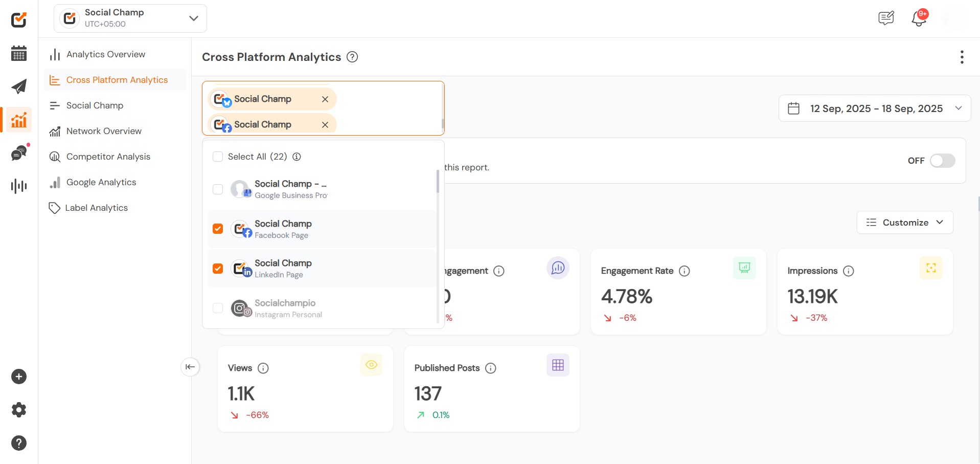Click the Impressions card focus icon
Screen dimensions: 980x464
click(931, 268)
